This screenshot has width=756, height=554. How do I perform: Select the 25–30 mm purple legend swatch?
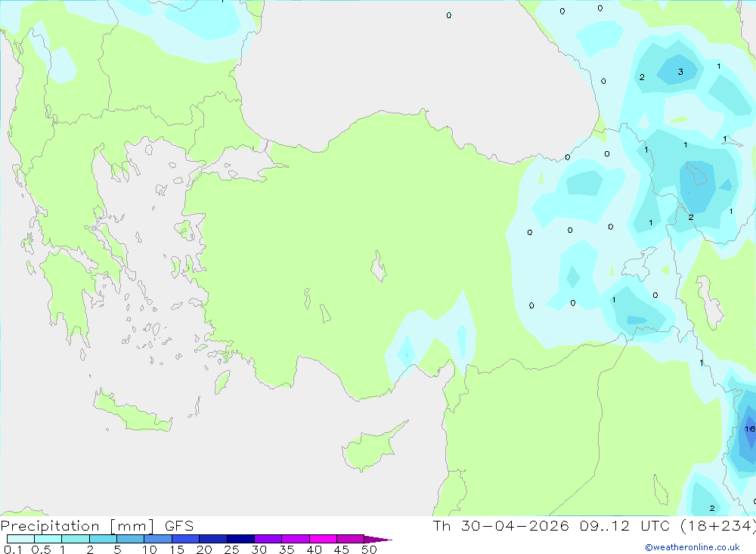point(240,539)
